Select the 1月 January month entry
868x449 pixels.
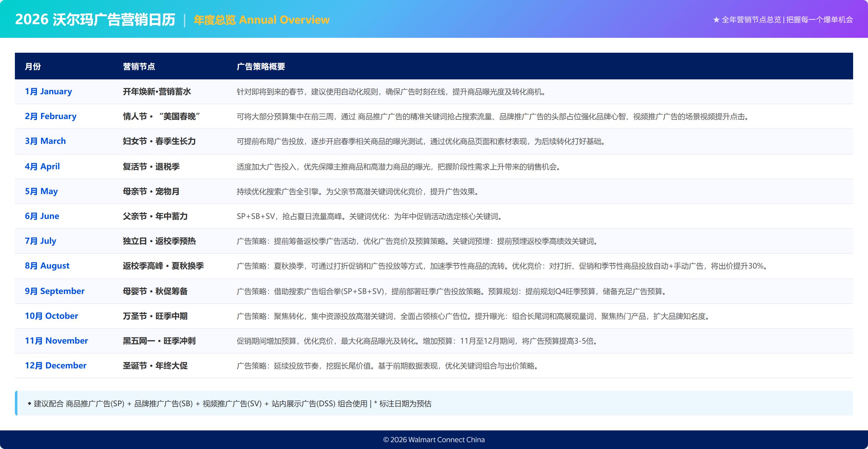click(49, 91)
